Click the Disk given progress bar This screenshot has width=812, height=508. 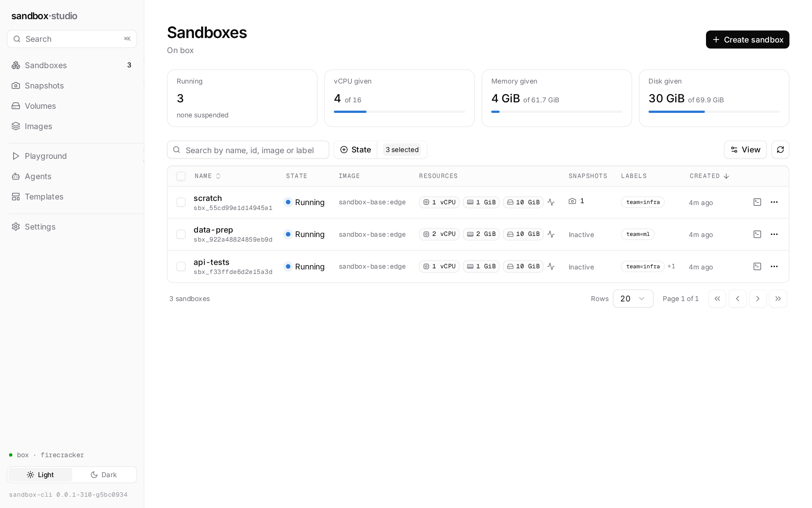[x=714, y=112]
